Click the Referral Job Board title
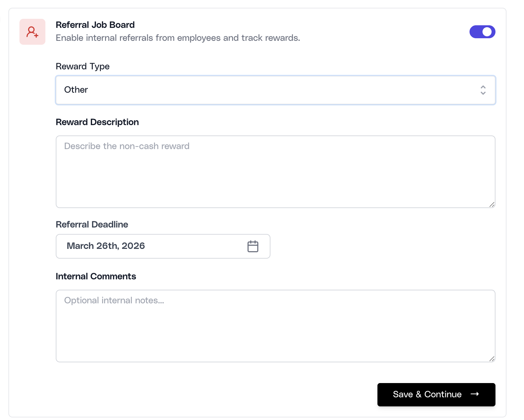This screenshot has height=420, width=524. coord(95,25)
